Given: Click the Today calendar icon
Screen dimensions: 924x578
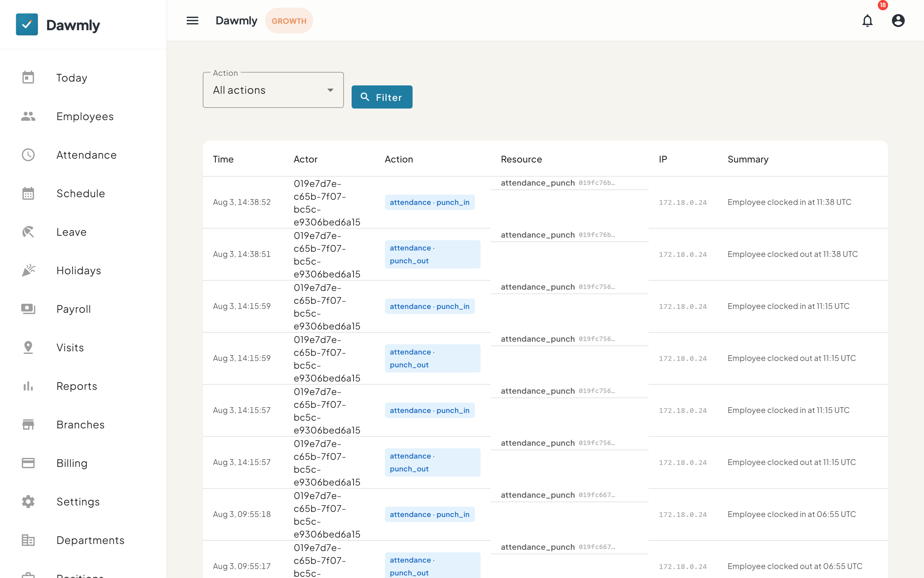Looking at the screenshot, I should pos(28,78).
